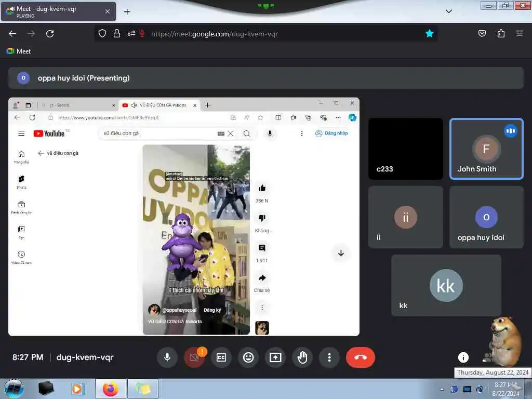The width and height of the screenshot is (532, 399).
Task: Click the short's sound thumbnail
Action: (262, 328)
